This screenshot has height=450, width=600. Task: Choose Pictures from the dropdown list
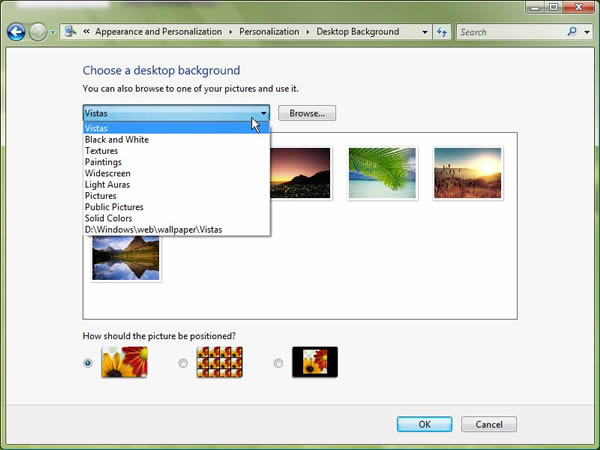pyautogui.click(x=176, y=196)
